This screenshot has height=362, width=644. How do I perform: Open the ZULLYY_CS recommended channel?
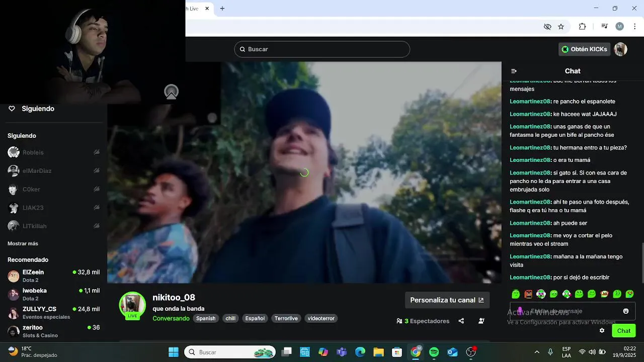point(53,313)
